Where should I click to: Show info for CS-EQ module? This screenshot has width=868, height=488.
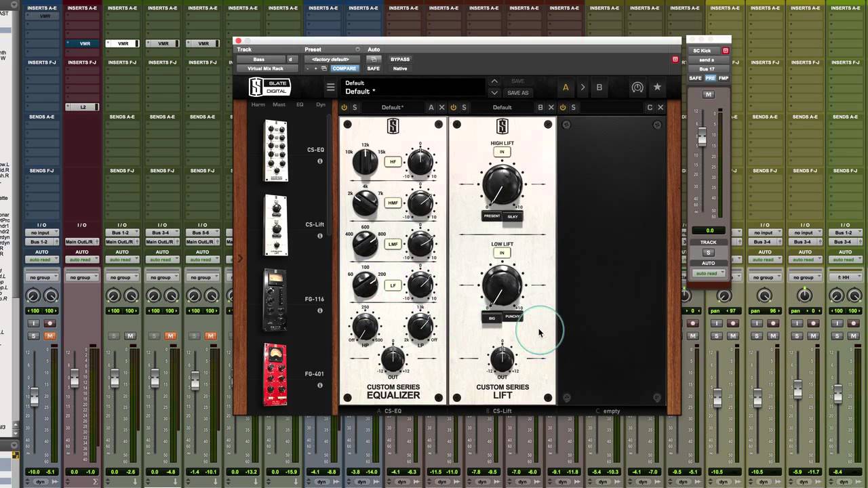[320, 161]
